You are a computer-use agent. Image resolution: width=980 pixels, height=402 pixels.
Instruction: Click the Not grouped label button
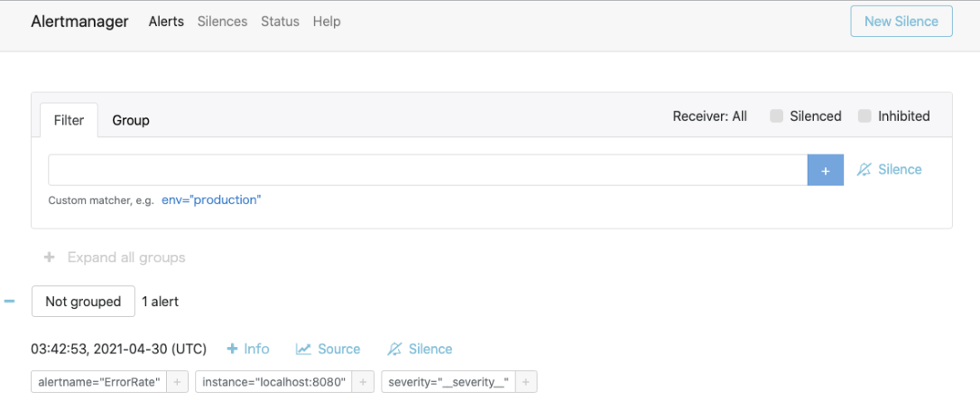pyautogui.click(x=83, y=302)
